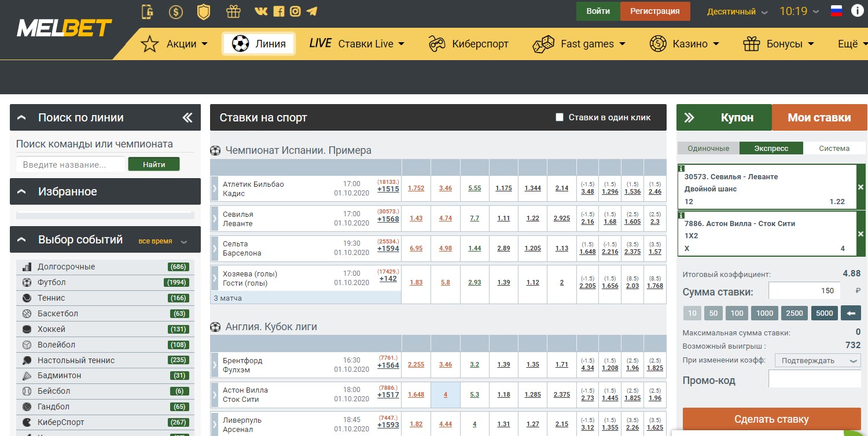The image size is (868, 436).
Task: Click the info icon on Севилья - Леванте coupon
Action: click(681, 168)
